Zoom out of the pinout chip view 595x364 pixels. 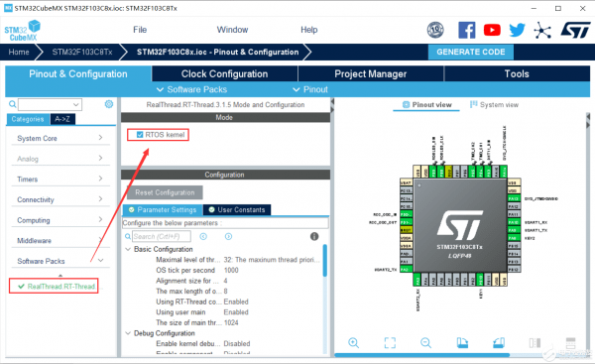[x=425, y=343]
